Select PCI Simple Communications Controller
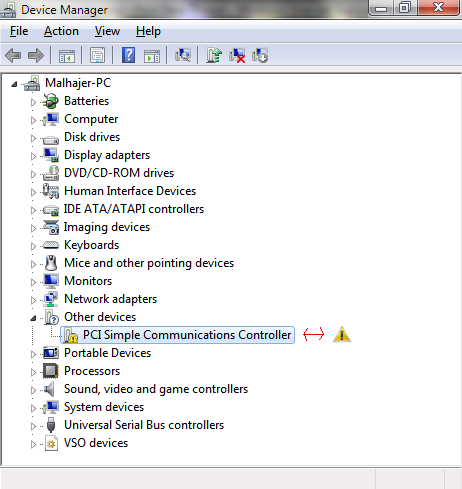Viewport: 462px width, 489px height. tap(187, 335)
